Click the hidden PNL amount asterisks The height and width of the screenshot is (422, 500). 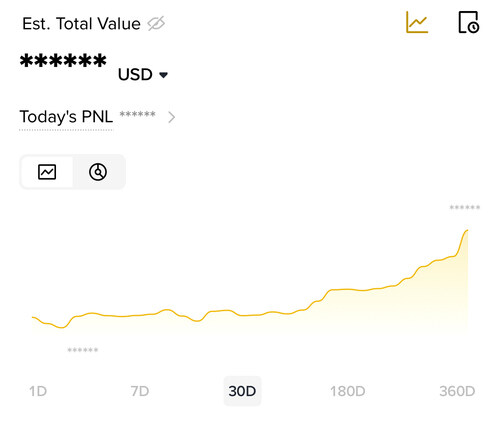[x=138, y=114]
